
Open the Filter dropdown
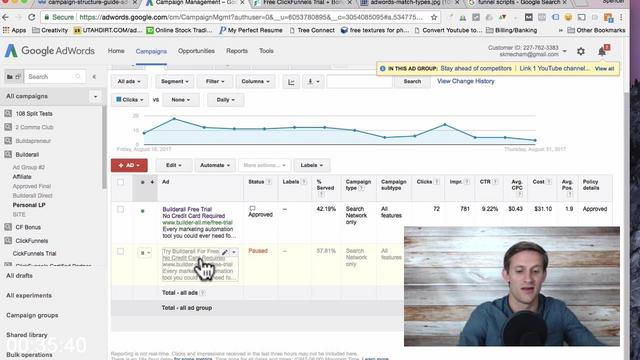[x=214, y=82]
